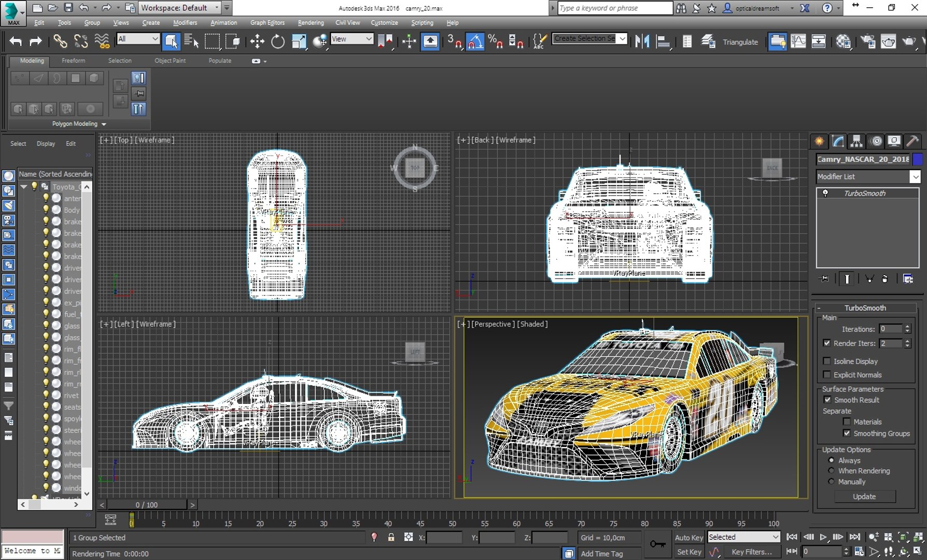Screen dimensions: 927x560
Task: Open Select by Name list icon
Action: pos(191,41)
